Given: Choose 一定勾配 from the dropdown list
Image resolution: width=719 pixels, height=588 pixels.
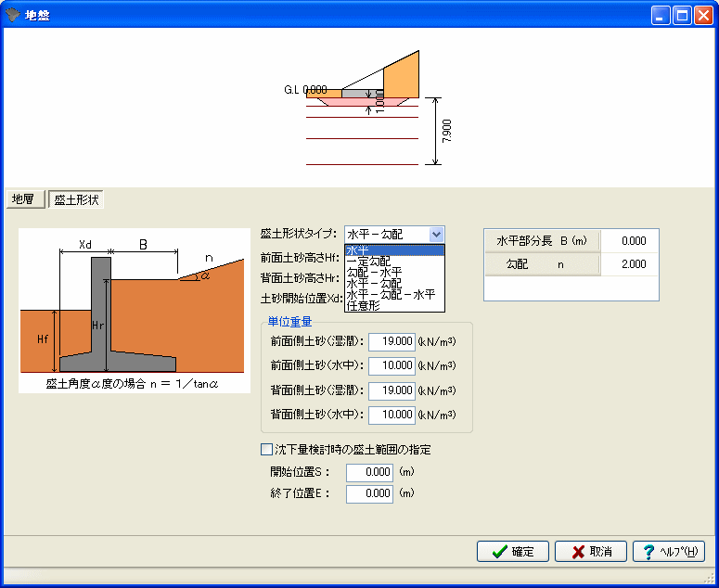Looking at the screenshot, I should [395, 262].
